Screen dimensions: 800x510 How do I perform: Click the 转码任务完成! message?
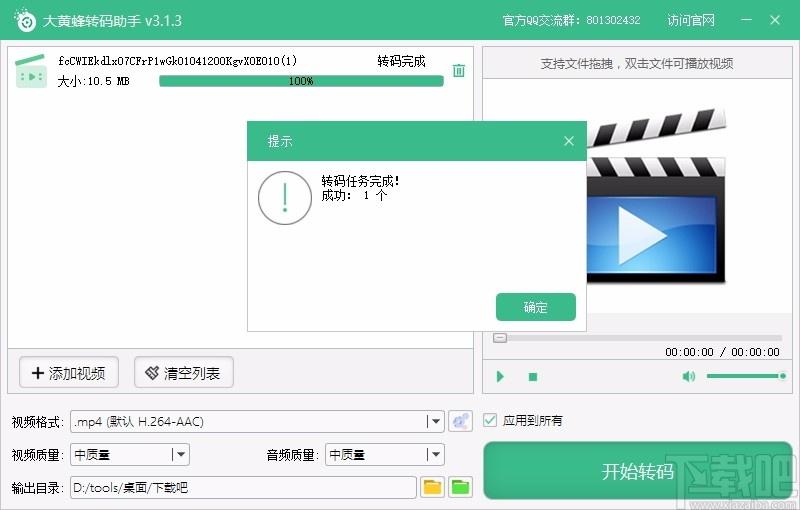click(x=360, y=181)
